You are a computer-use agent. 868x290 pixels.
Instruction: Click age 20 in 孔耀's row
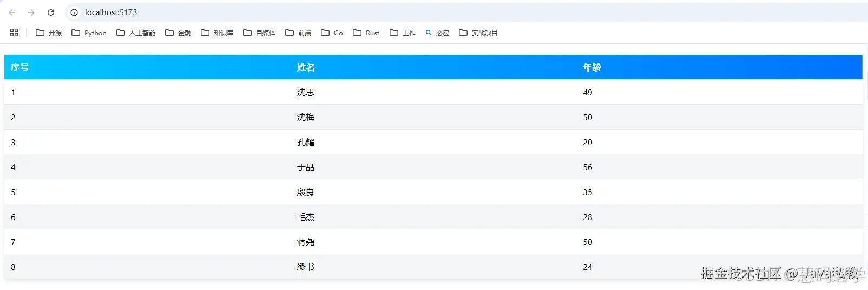pos(588,143)
